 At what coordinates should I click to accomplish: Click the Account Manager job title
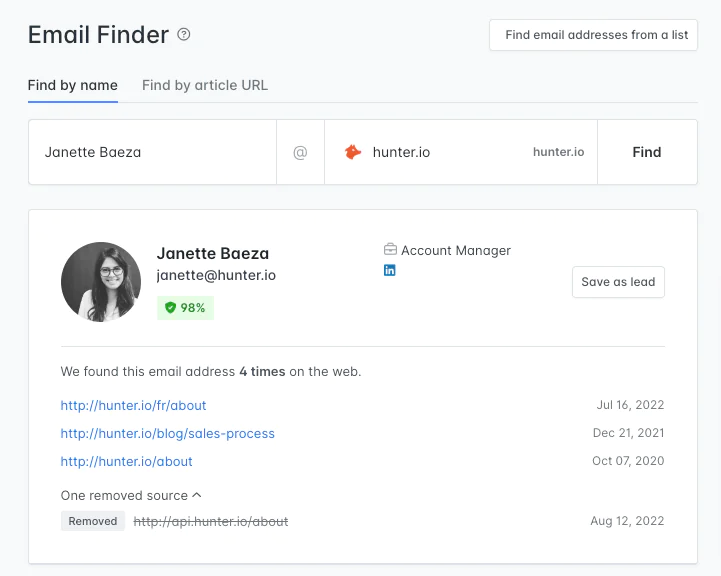coord(456,251)
